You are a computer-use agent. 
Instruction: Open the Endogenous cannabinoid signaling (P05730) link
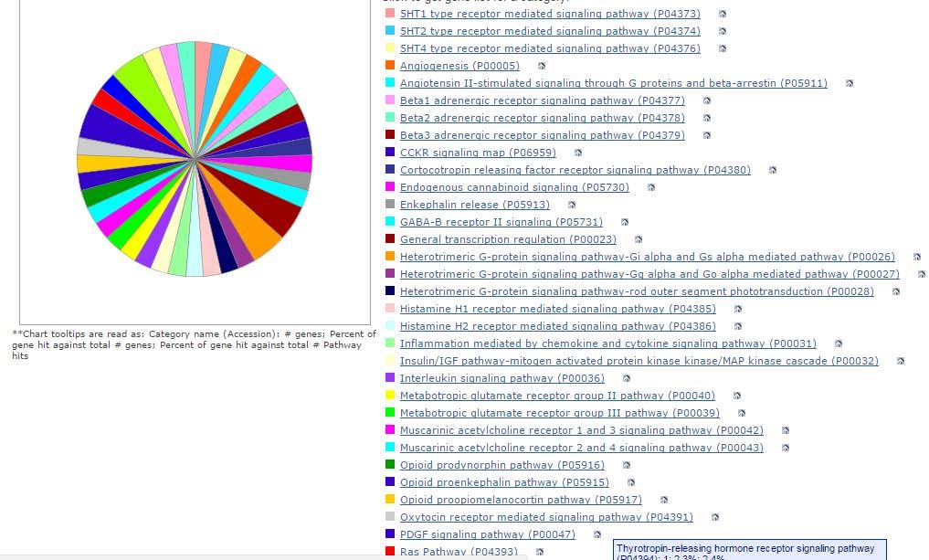pyautogui.click(x=514, y=187)
